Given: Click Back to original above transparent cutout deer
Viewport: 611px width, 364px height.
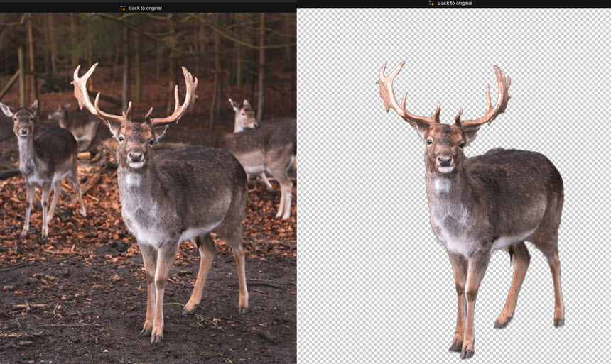Looking at the screenshot, I should pos(450,3).
